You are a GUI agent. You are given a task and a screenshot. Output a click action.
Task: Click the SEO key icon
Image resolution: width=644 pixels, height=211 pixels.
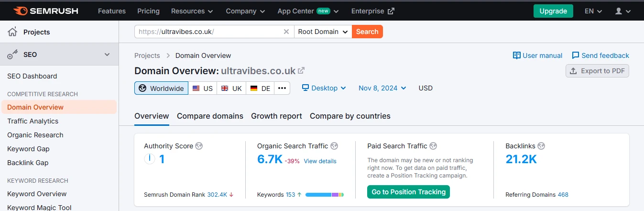(13, 55)
